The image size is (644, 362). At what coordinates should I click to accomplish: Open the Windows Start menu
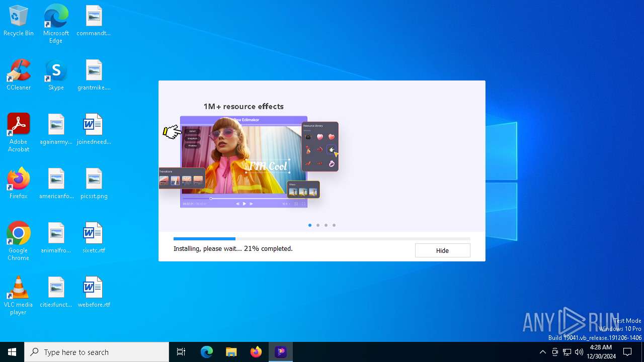12,352
